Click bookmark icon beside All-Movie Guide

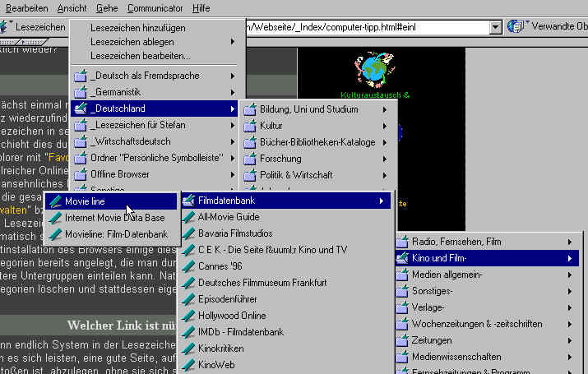click(x=188, y=217)
